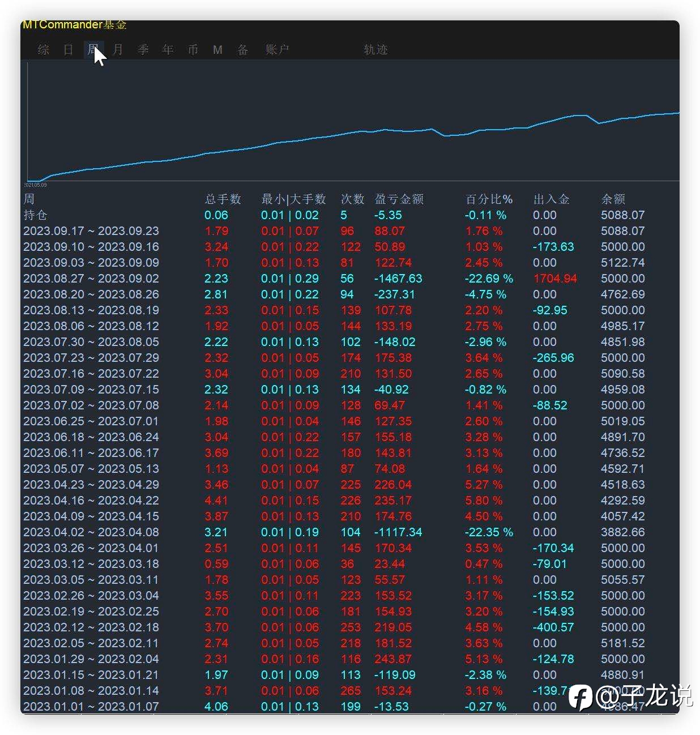The width and height of the screenshot is (700, 735).
Task: Click the MTCommander基金 window title
Action: [74, 25]
